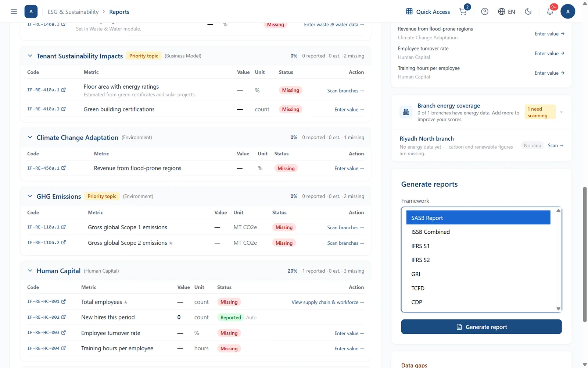Viewport: 588px width, 368px height.
Task: Toggle dark mode moon icon
Action: tap(528, 11)
